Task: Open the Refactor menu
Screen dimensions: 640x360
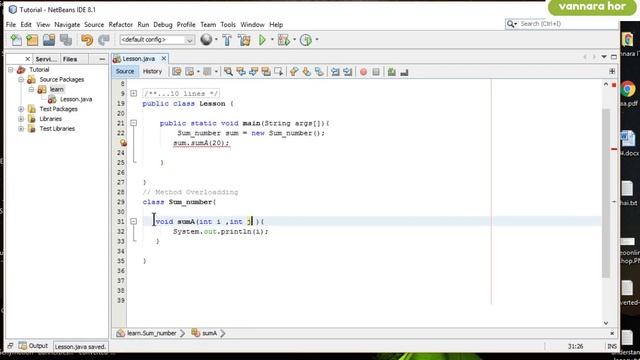Action: click(x=120, y=24)
